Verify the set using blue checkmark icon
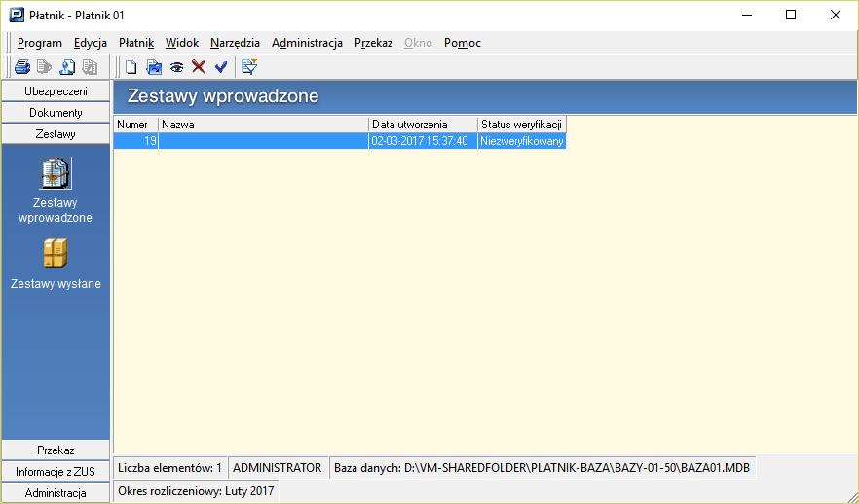Image resolution: width=859 pixels, height=504 pixels. click(x=221, y=67)
